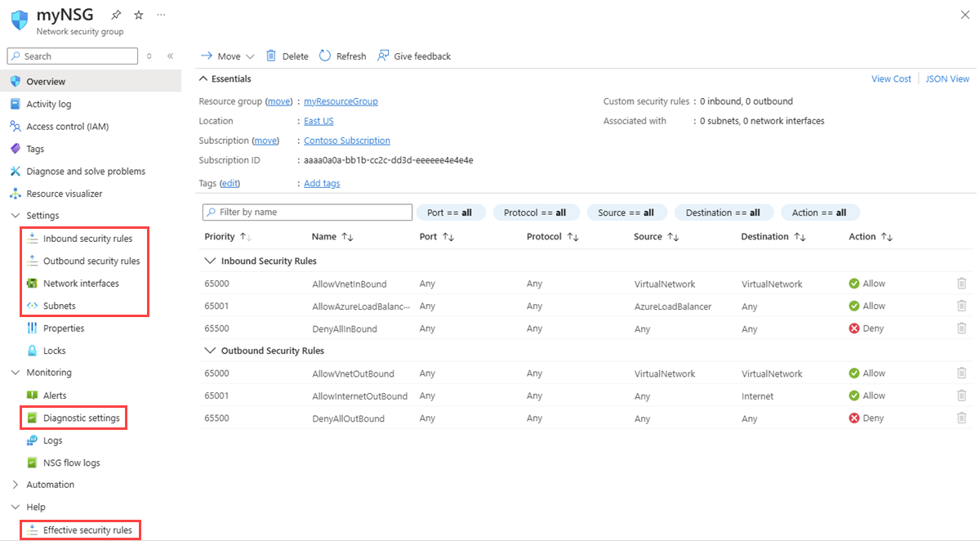Open Effective security rules tool

click(x=87, y=530)
